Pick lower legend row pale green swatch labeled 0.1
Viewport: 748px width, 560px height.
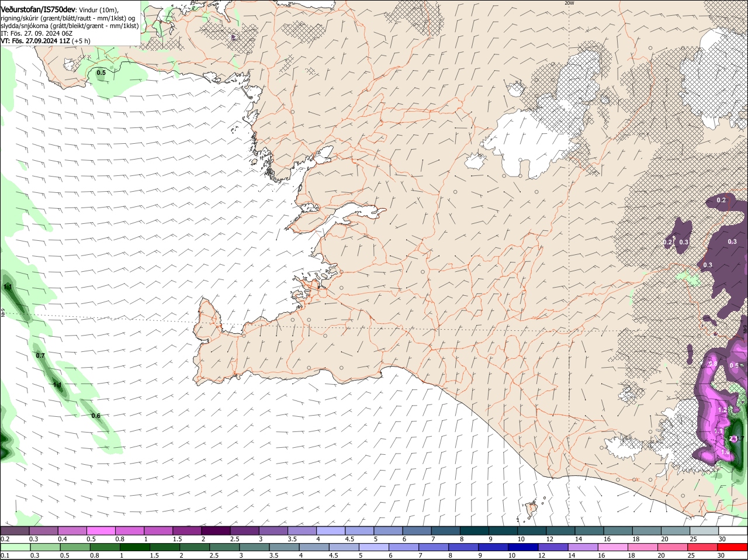[15, 547]
